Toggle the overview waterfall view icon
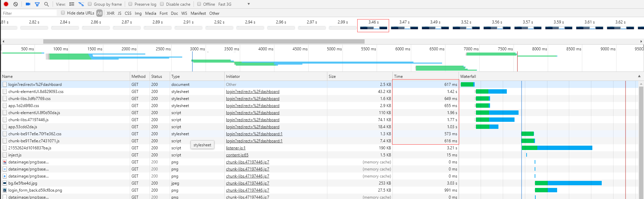 pos(81,4)
